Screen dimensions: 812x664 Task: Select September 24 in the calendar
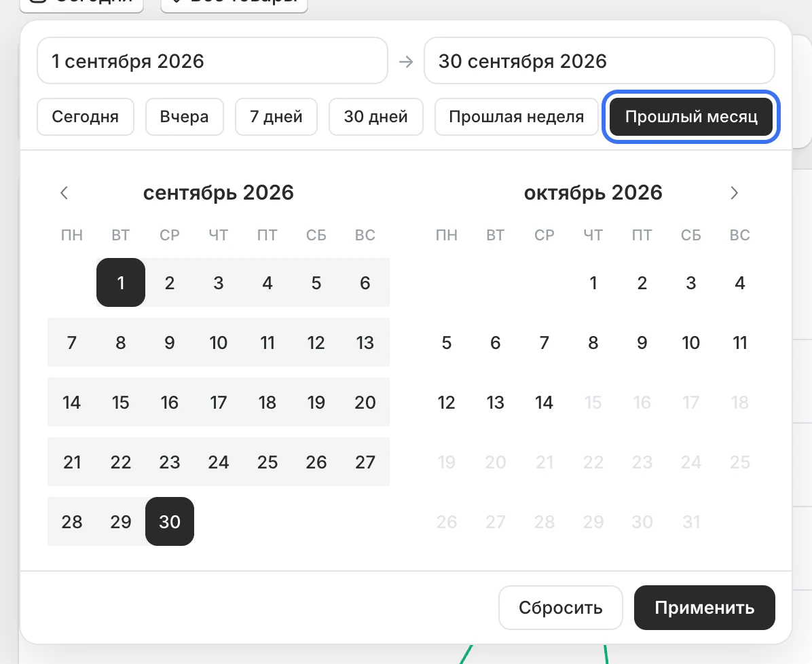[x=219, y=462]
